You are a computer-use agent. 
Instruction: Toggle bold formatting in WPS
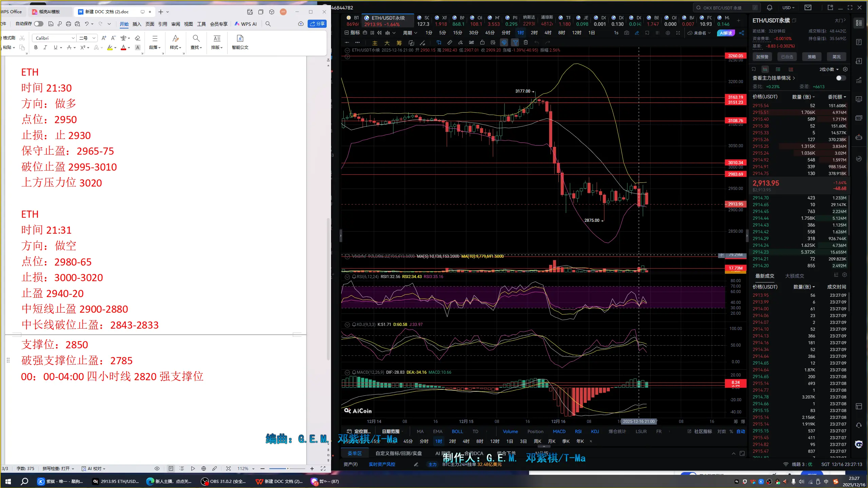click(36, 47)
